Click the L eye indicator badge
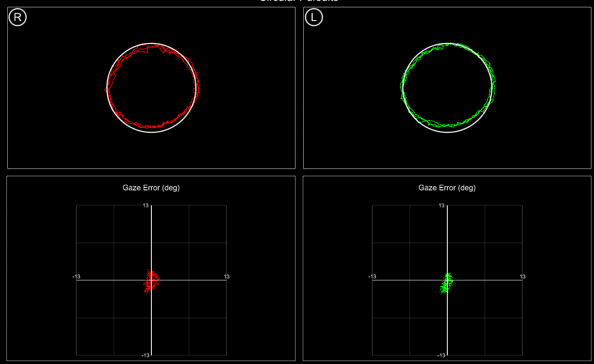The image size is (594, 364). (314, 17)
